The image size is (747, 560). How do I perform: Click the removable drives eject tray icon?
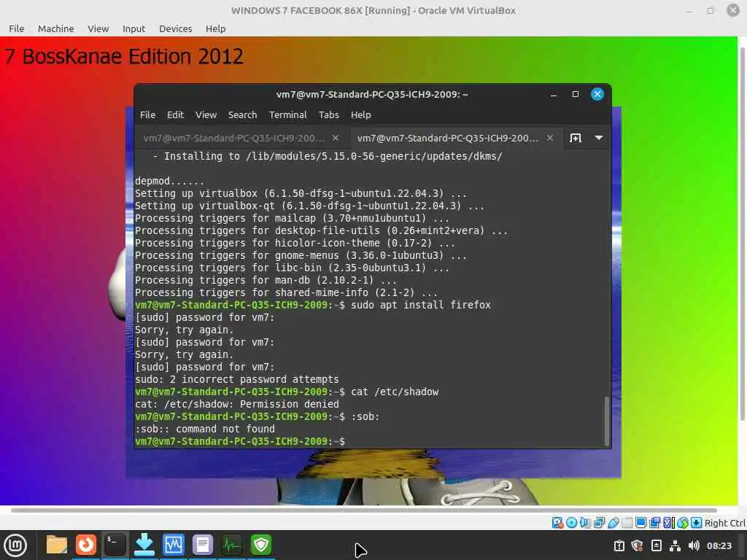coord(656,545)
